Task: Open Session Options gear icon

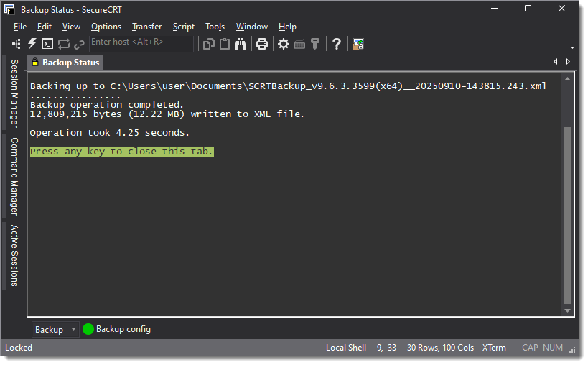Action: [284, 44]
